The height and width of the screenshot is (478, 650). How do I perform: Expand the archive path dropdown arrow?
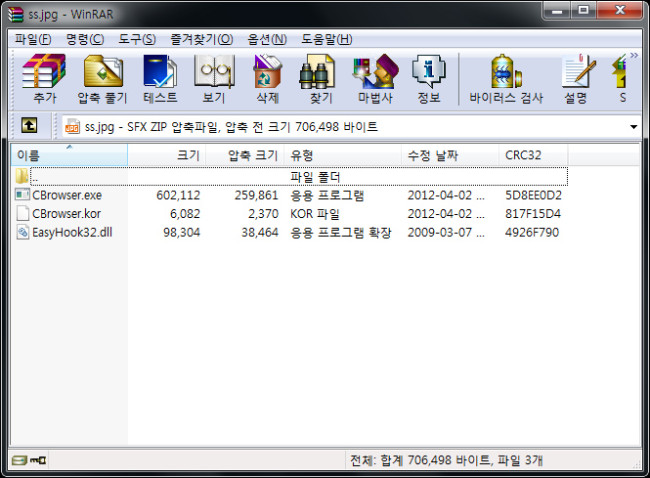pos(633,128)
